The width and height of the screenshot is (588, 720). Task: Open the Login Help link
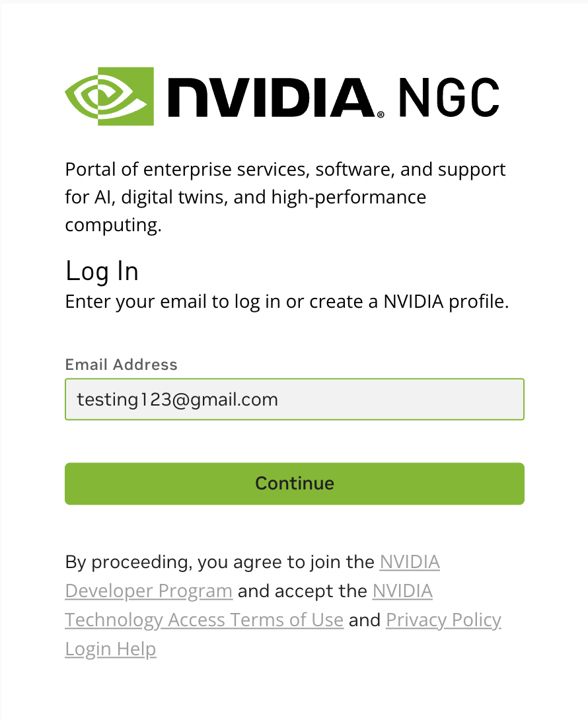point(110,649)
